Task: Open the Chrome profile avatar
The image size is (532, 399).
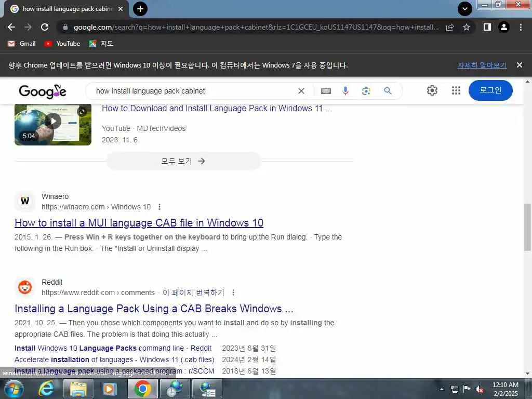Action: pos(504,27)
